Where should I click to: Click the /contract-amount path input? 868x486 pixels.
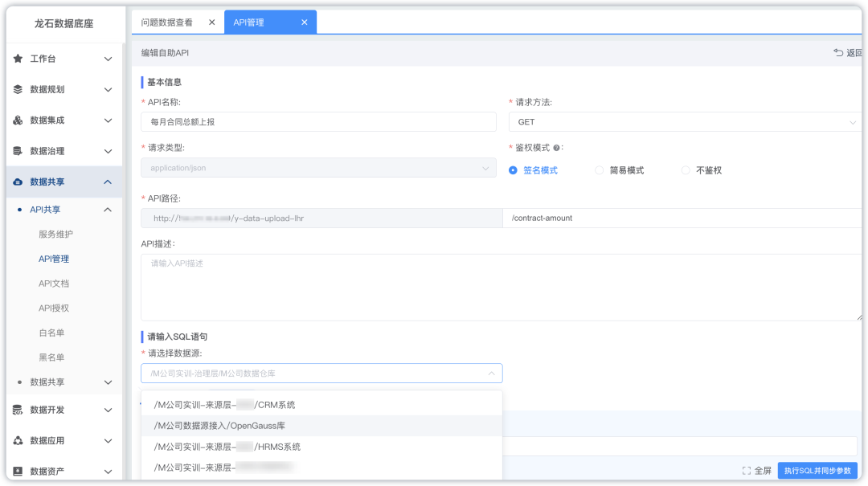[x=682, y=218]
